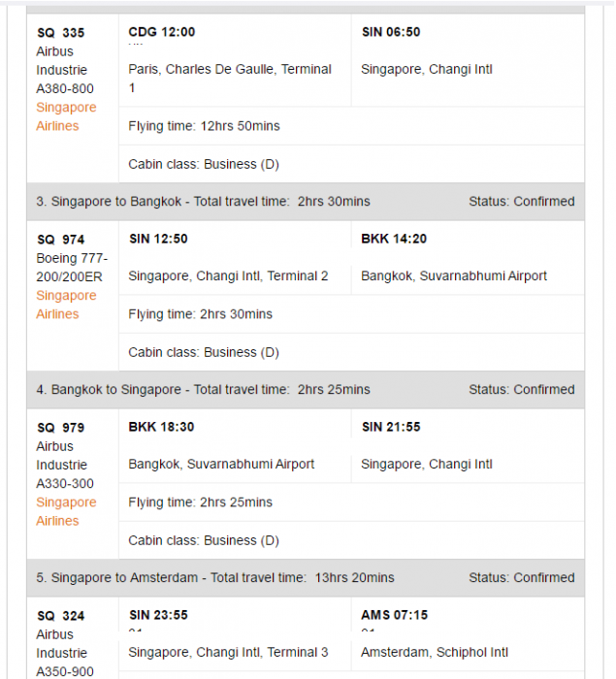Click the SIN 06:50 arrival time
The height and width of the screenshot is (679, 616).
[391, 32]
